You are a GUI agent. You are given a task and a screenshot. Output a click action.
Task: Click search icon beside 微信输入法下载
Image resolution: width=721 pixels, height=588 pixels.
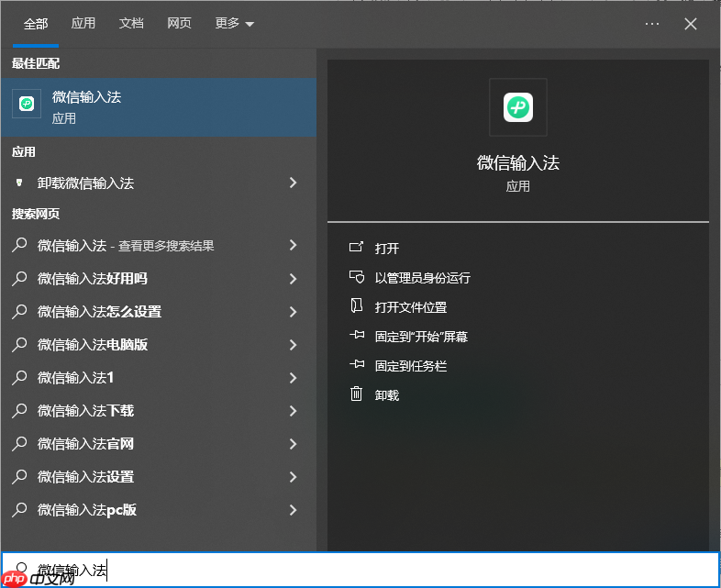click(x=19, y=411)
